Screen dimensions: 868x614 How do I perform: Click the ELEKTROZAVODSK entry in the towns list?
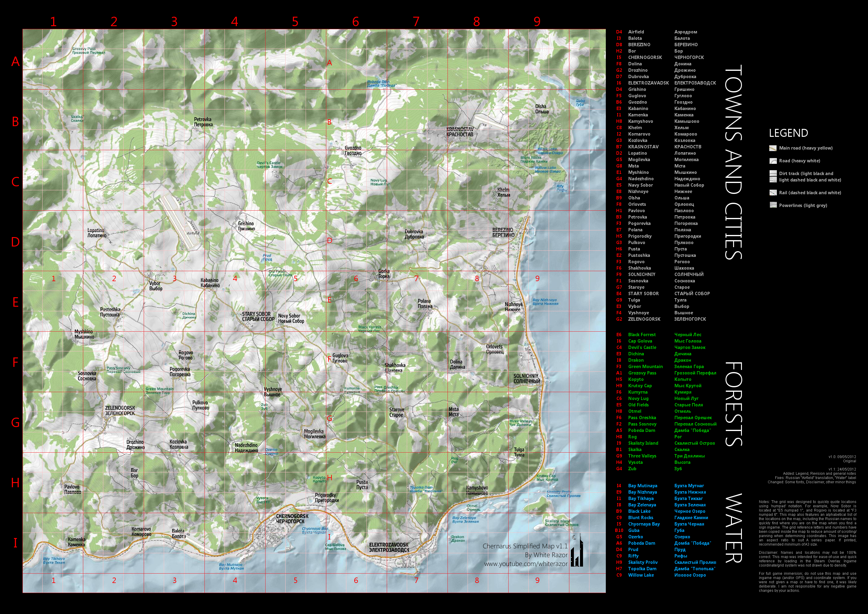pyautogui.click(x=648, y=83)
